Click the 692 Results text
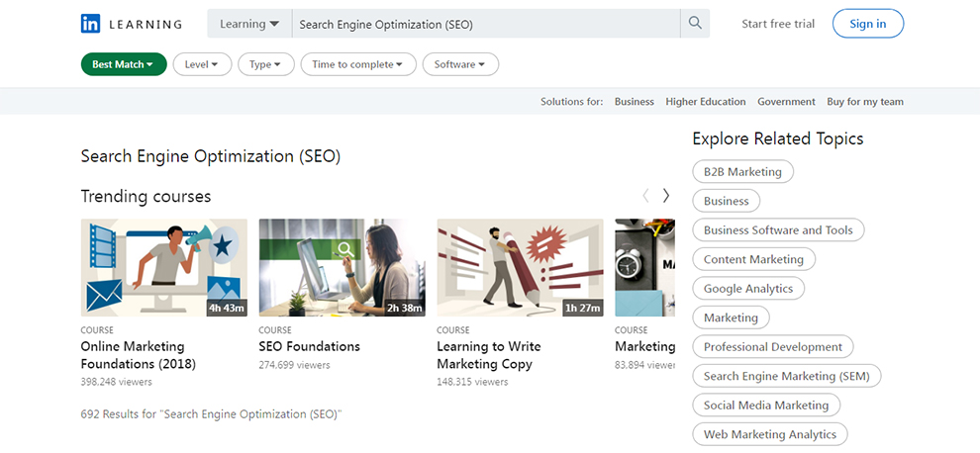 click(211, 414)
